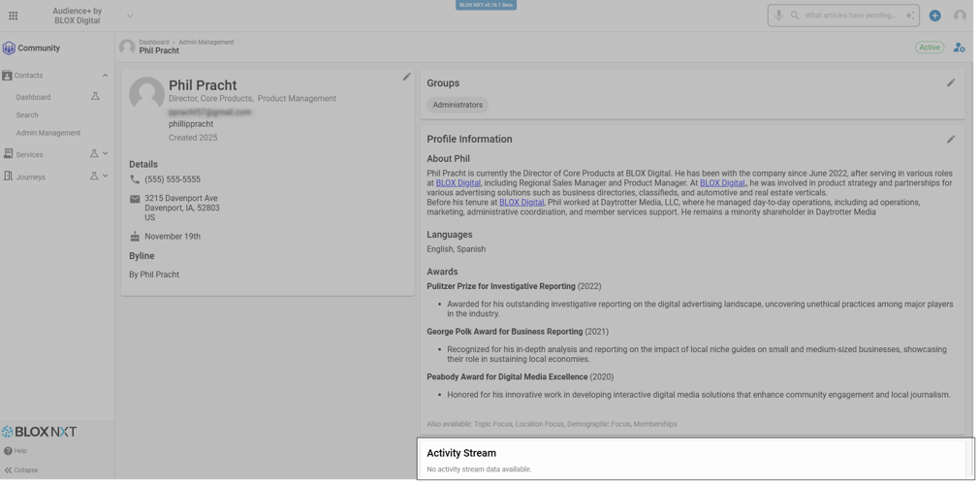The width and height of the screenshot is (980, 485).
Task: Open Admin Management in the sidebar
Action: tap(48, 133)
